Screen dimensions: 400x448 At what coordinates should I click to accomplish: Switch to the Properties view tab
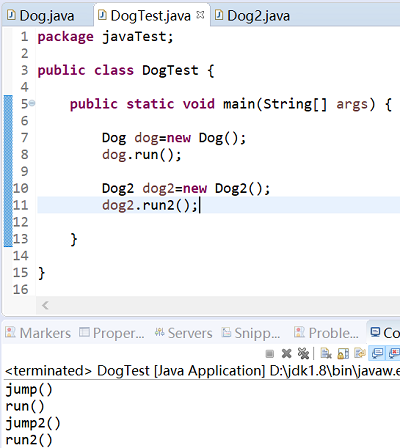[x=112, y=333]
